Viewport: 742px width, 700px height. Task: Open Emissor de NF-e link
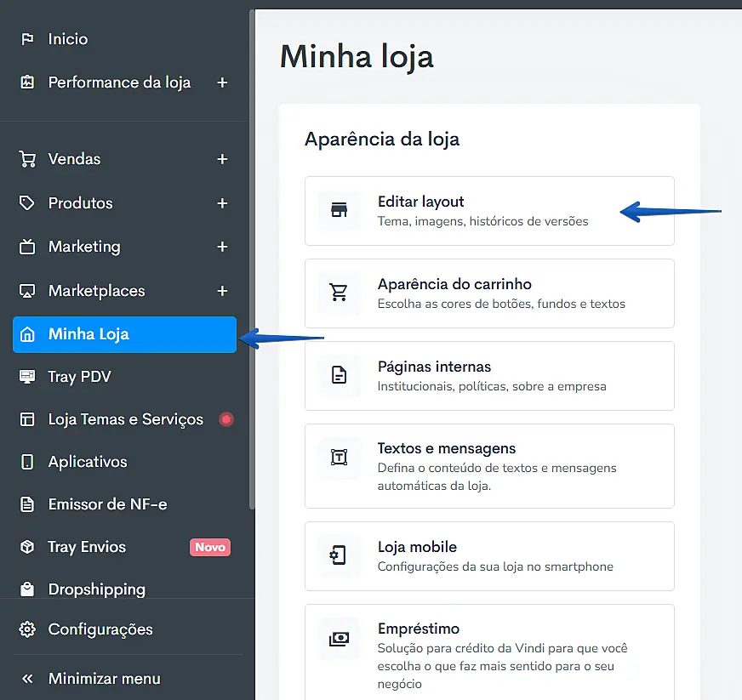pos(107,504)
